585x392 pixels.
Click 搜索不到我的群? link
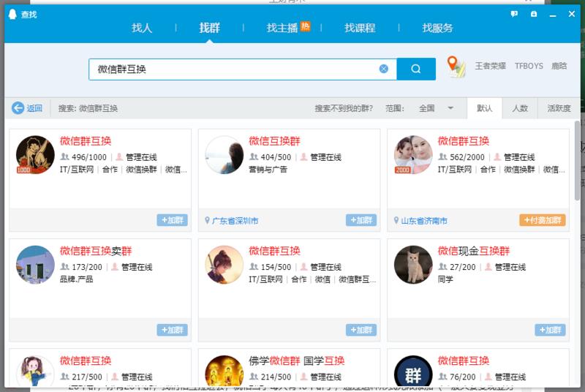point(344,108)
